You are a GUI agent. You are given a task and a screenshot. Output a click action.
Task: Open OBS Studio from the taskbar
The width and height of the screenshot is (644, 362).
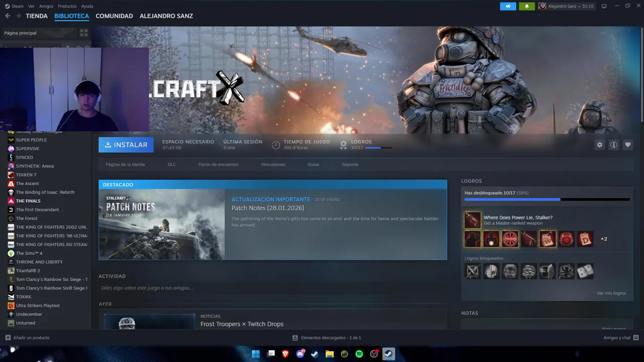coord(374,354)
